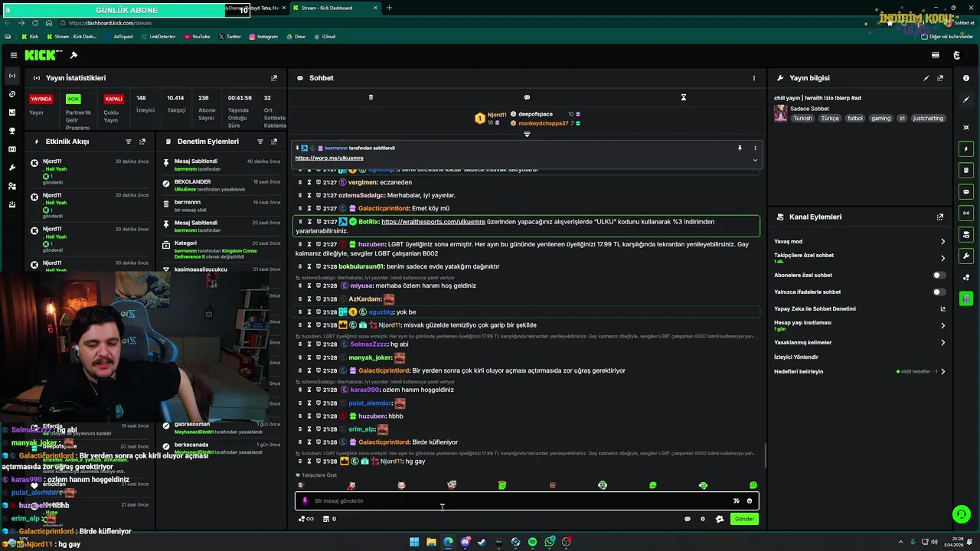The image size is (980, 551).
Task: Pop out the Yayın bilgisi panel
Action: point(940,78)
